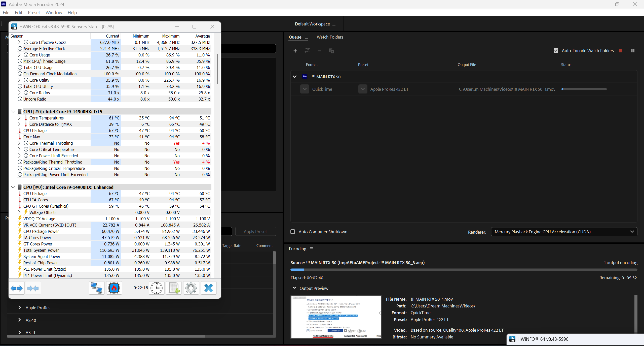The width and height of the screenshot is (644, 346).
Task: Click the HWiNFO logging sheet icon
Action: (x=174, y=288)
